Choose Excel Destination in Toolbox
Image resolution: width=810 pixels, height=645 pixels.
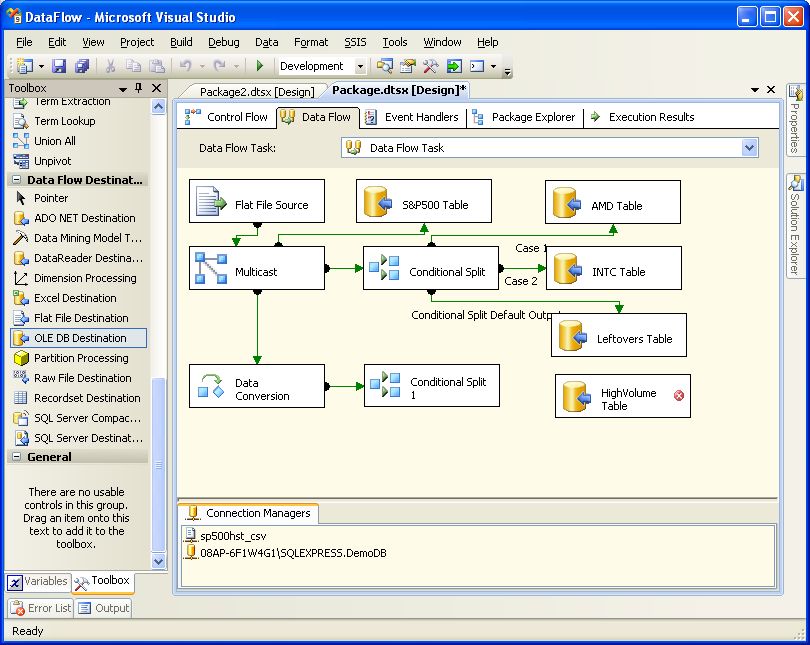79,298
